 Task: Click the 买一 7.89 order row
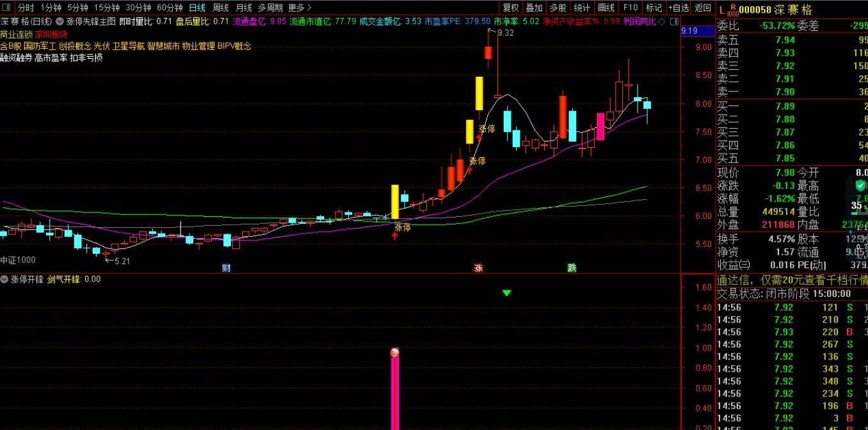(792, 106)
